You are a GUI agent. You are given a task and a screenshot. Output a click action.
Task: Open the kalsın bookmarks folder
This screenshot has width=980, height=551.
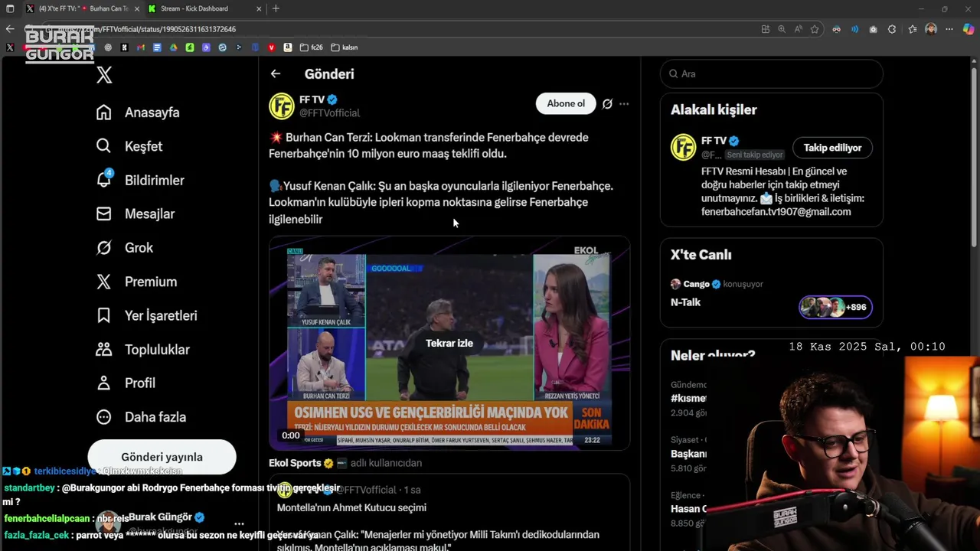(x=345, y=47)
